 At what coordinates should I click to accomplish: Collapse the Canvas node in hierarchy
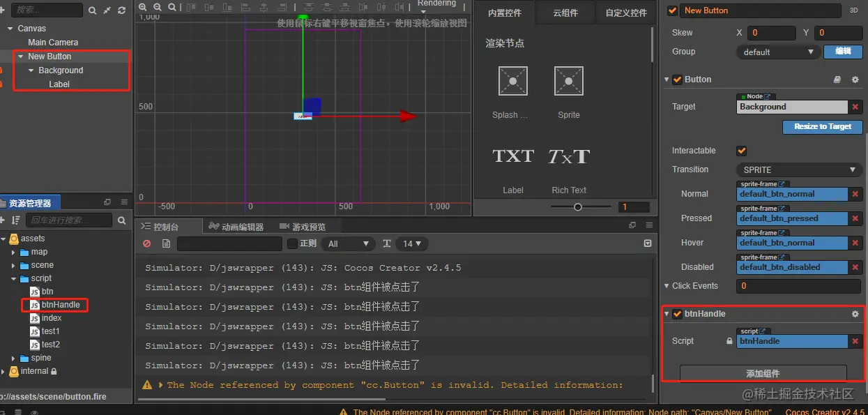click(x=10, y=29)
